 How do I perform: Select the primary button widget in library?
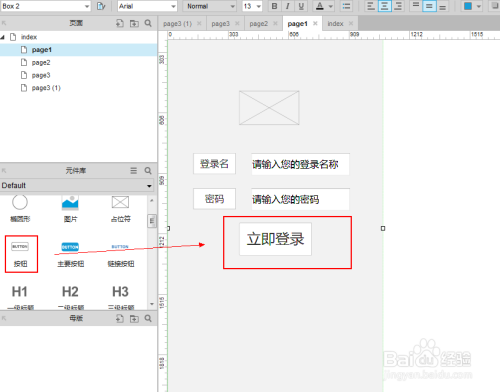pos(70,255)
